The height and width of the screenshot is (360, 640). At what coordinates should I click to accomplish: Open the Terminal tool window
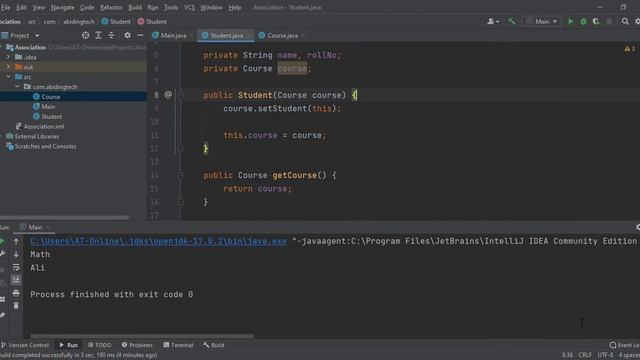click(x=178, y=345)
